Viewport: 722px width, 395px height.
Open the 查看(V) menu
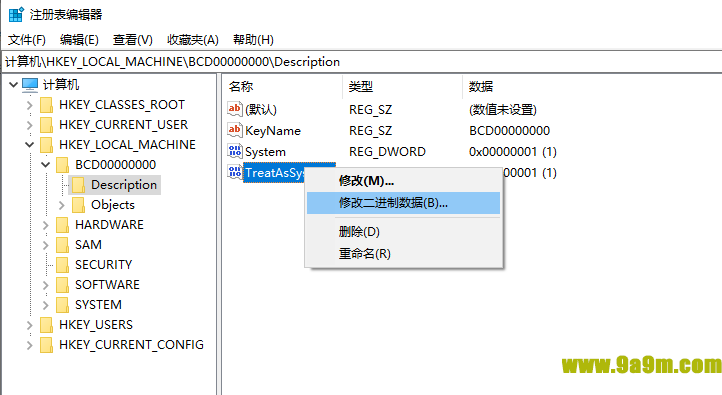click(133, 40)
